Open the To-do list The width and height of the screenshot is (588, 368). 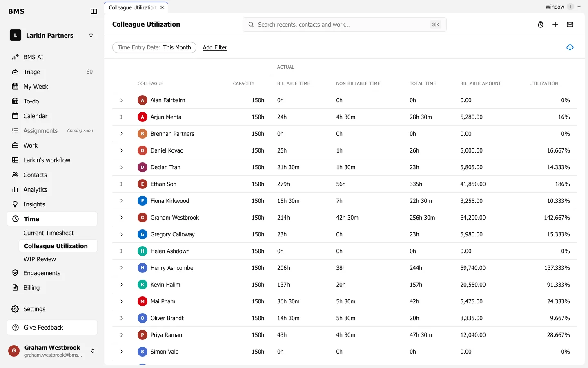(x=52, y=101)
